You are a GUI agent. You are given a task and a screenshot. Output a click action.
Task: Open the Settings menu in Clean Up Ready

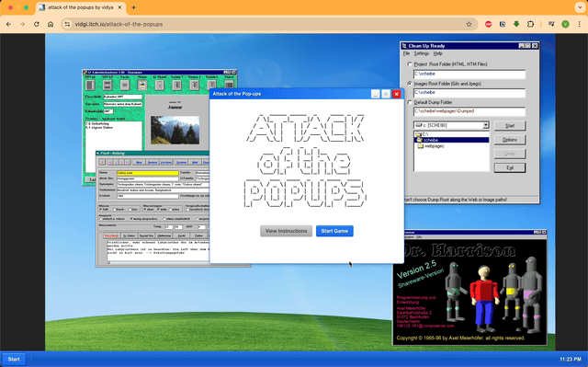[x=421, y=53]
